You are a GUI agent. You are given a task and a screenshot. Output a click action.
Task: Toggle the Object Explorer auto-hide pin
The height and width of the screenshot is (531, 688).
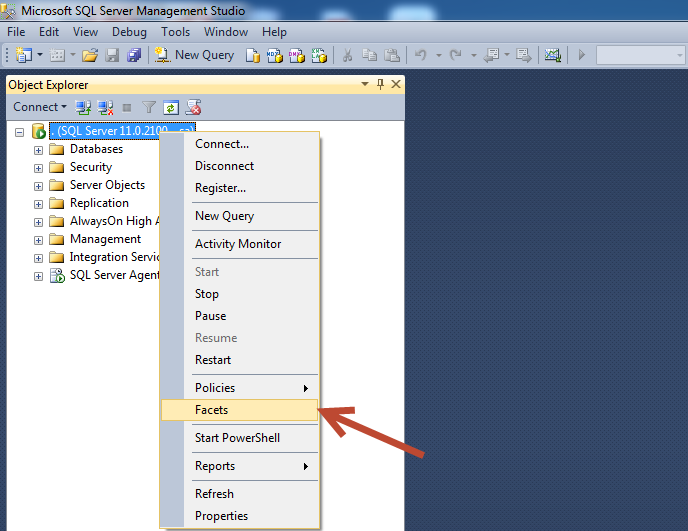point(380,84)
